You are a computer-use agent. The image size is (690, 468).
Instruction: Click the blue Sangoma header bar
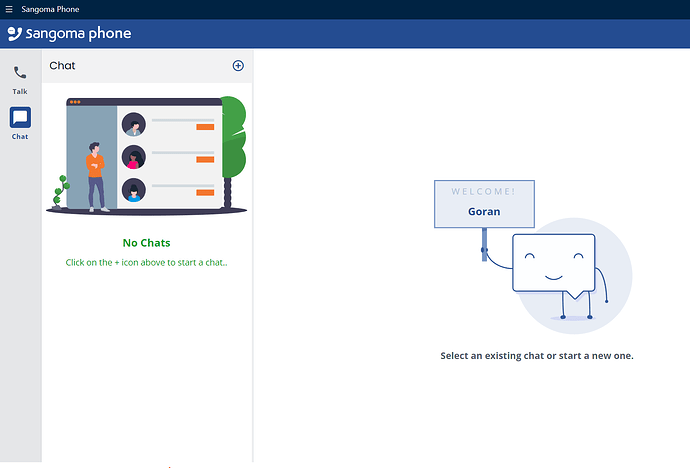[400, 34]
